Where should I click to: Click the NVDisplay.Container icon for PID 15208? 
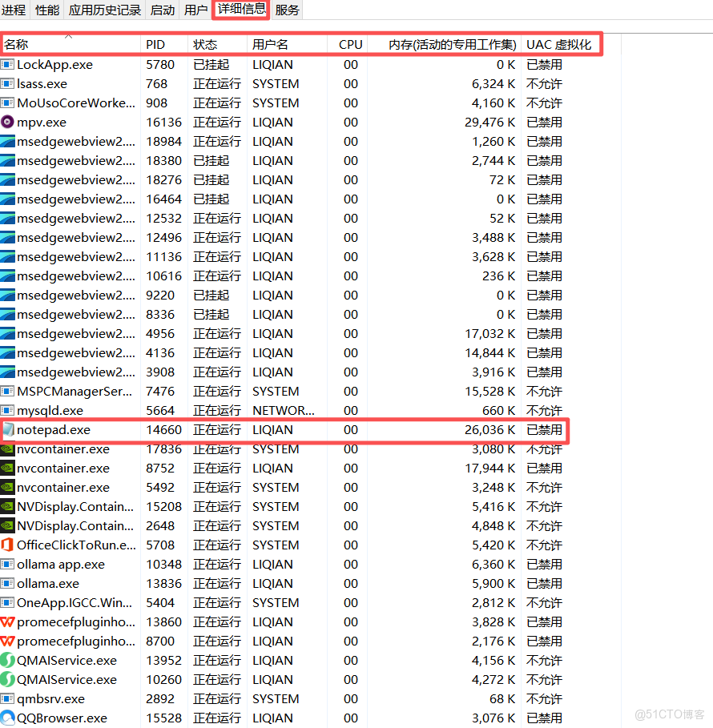(7, 506)
